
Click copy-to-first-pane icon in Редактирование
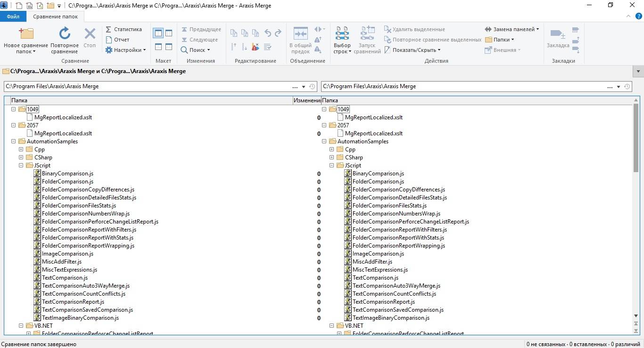[x=234, y=33]
